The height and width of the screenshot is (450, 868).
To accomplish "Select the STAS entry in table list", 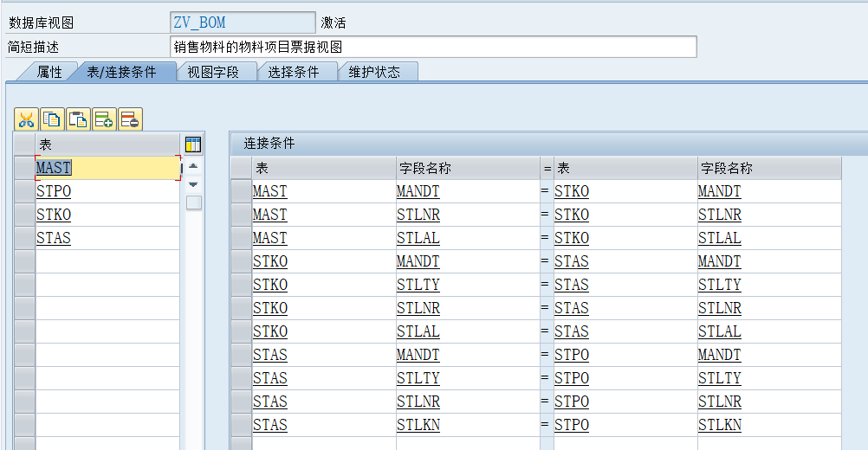I will click(x=107, y=238).
